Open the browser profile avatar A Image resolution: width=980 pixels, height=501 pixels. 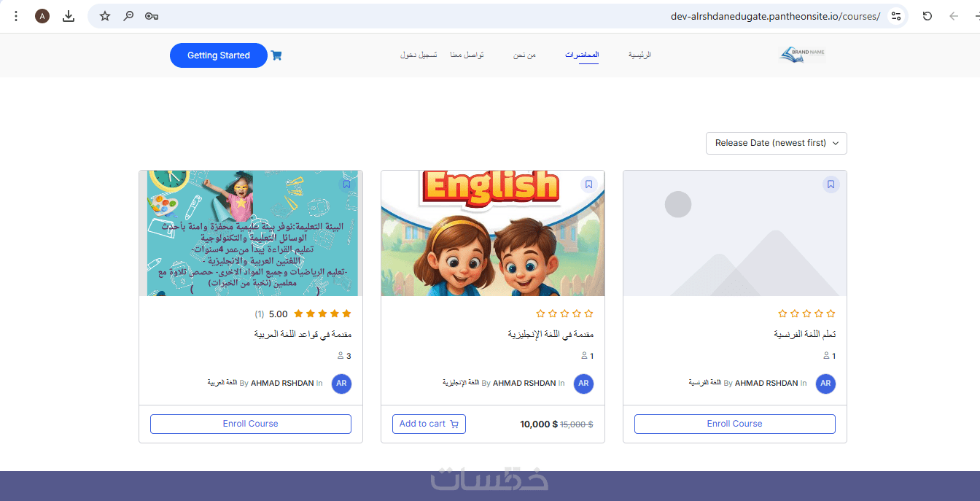42,16
